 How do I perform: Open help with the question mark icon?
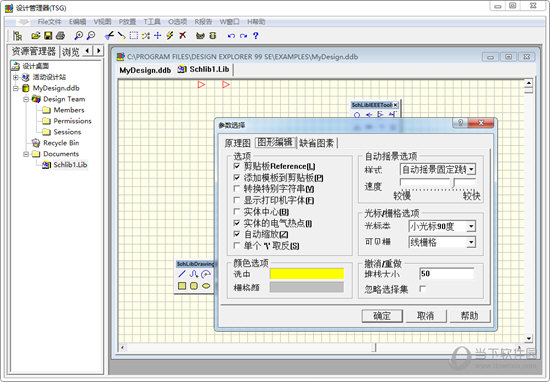256,35
